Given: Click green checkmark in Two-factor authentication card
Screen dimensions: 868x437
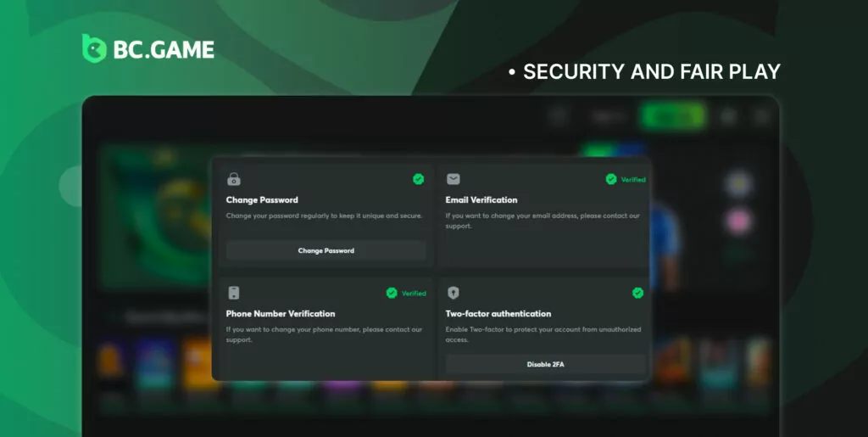Looking at the screenshot, I should [637, 293].
